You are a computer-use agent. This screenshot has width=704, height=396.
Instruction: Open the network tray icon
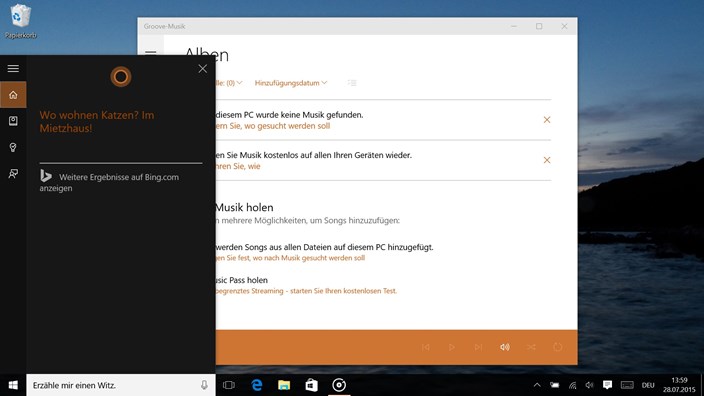point(572,385)
